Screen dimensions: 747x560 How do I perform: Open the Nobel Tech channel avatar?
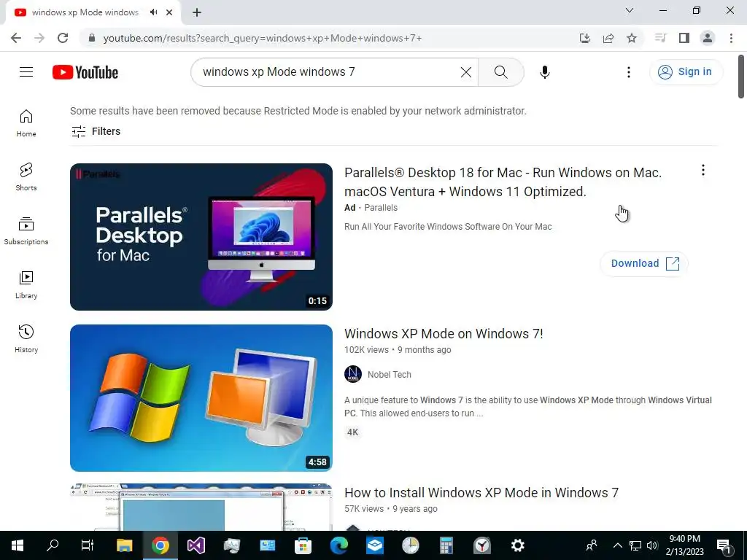pyautogui.click(x=353, y=374)
